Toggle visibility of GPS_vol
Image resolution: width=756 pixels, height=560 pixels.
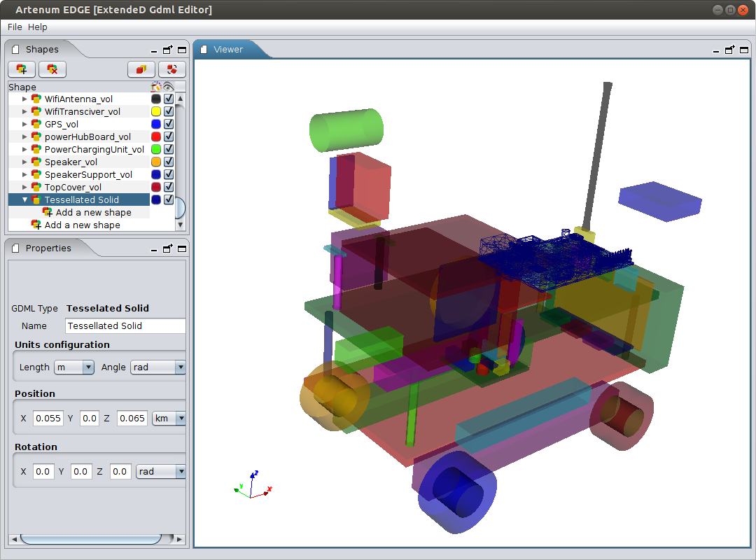(169, 124)
